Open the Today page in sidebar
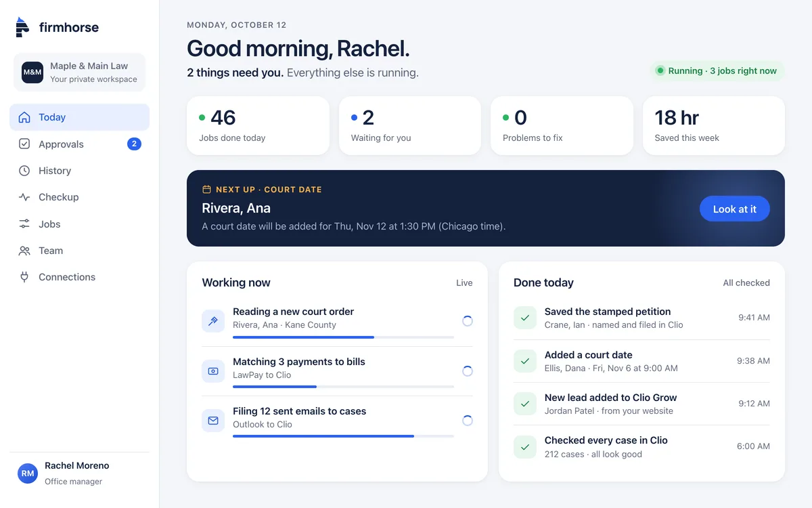 [79, 117]
